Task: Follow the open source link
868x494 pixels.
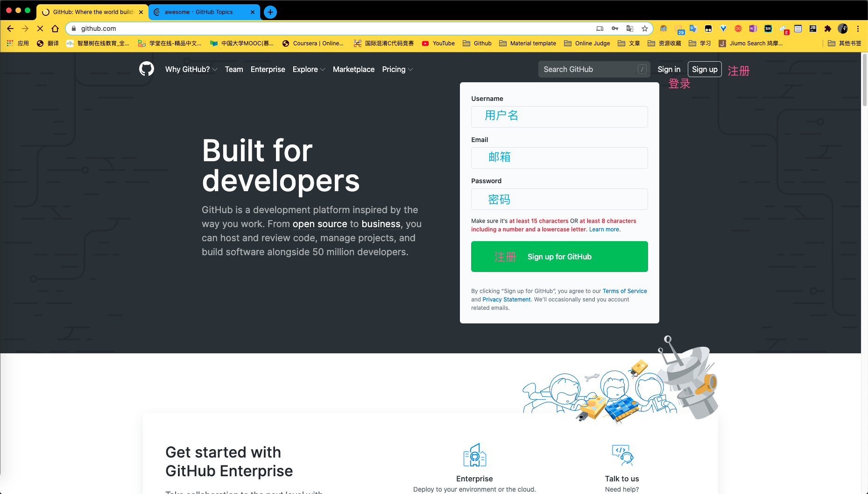Action: click(320, 224)
